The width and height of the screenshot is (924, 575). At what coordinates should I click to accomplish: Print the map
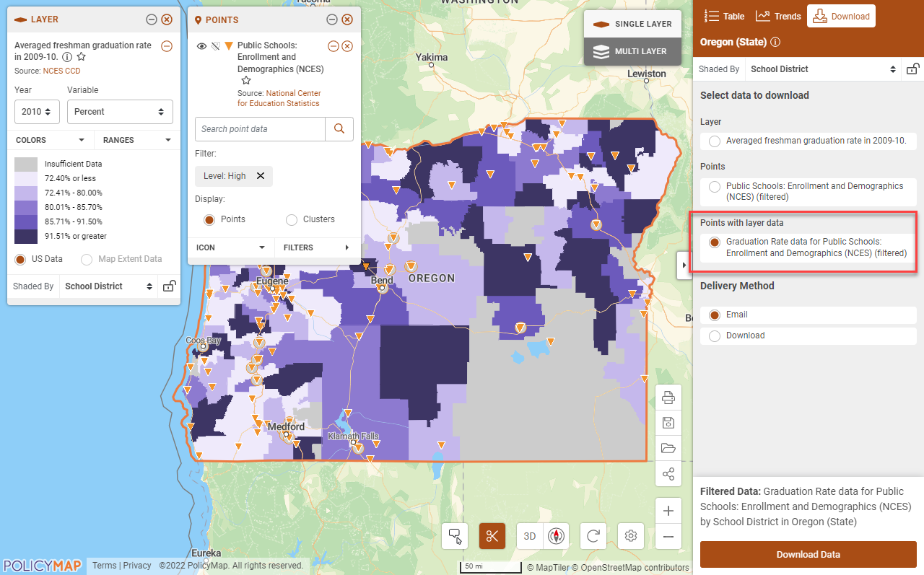[668, 398]
